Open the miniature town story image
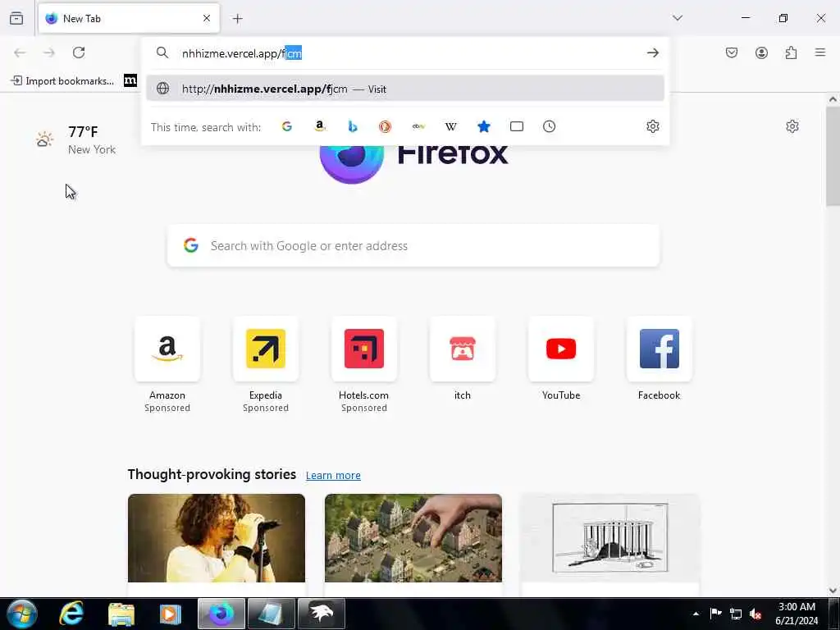Image resolution: width=840 pixels, height=630 pixels. click(x=413, y=538)
